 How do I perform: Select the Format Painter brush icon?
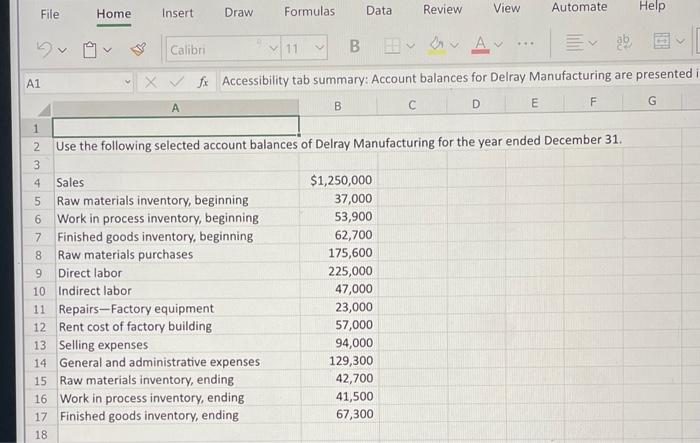138,49
